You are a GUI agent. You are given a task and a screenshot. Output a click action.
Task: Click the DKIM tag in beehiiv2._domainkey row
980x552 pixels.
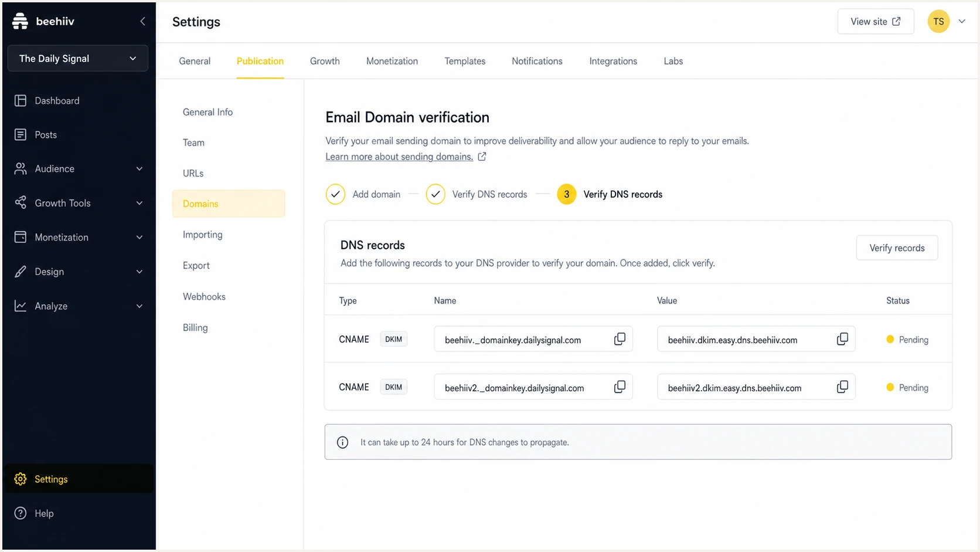pyautogui.click(x=394, y=387)
